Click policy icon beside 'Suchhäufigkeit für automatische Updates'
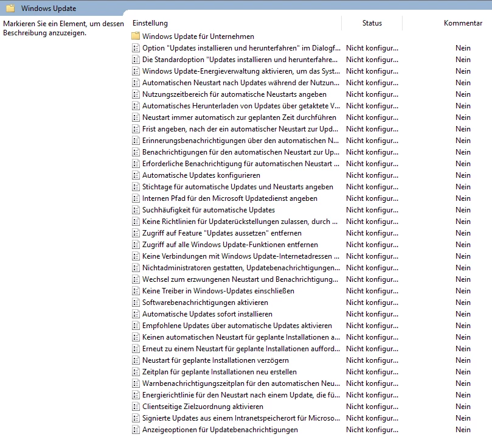The image size is (492, 448). tap(136, 210)
